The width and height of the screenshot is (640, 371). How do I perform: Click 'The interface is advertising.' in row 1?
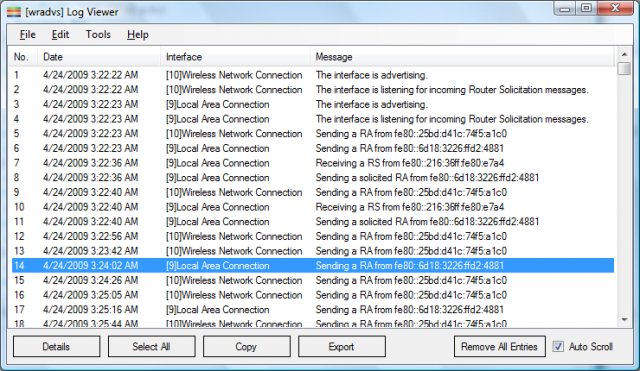pos(371,75)
